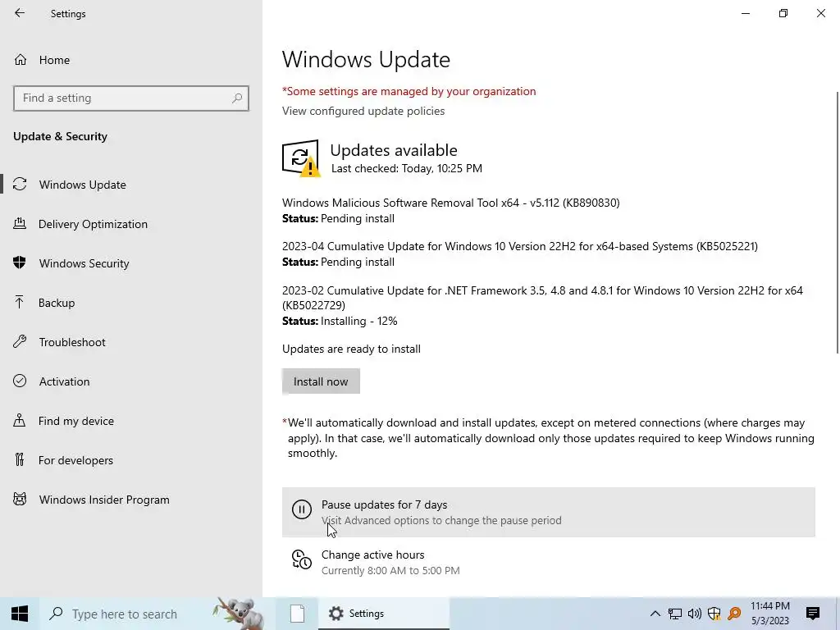This screenshot has height=630, width=840.
Task: Click the Activation checkmark circle icon
Action: 20,381
